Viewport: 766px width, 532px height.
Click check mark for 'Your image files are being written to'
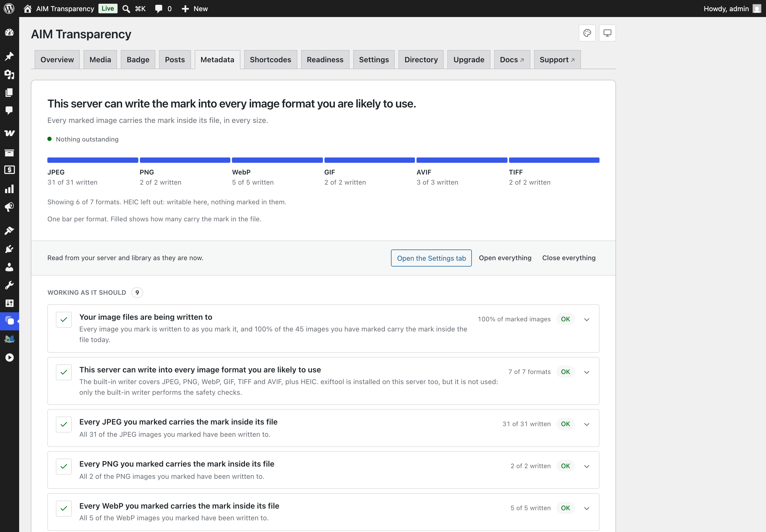[64, 319]
